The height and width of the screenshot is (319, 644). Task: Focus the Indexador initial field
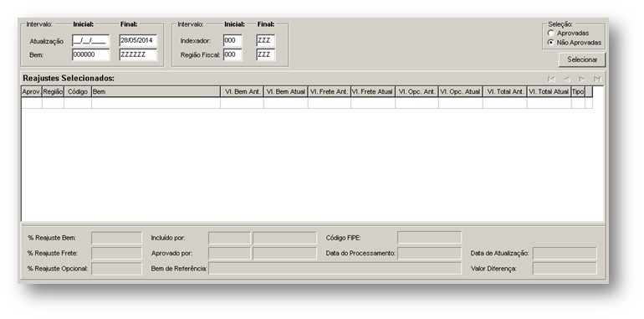point(233,41)
